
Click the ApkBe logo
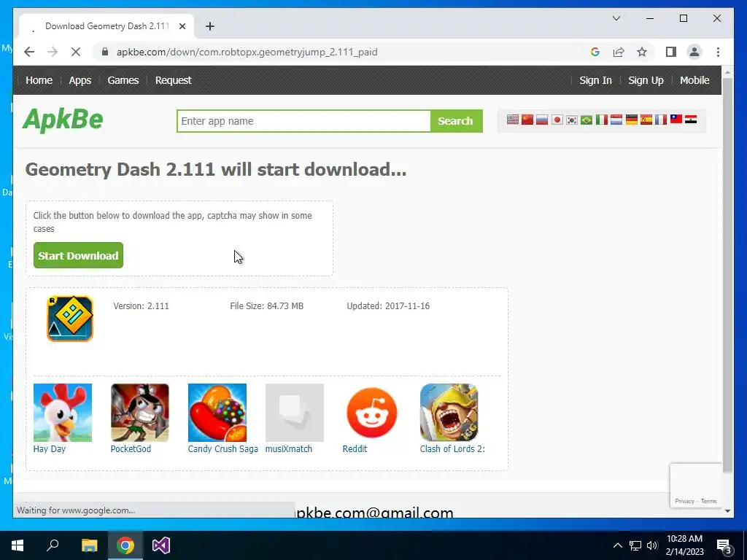point(63,120)
